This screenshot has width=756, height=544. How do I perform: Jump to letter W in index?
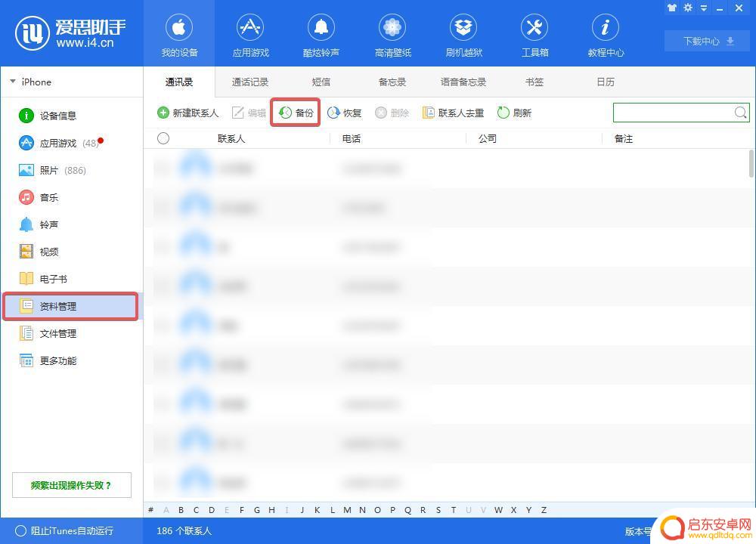tap(498, 510)
